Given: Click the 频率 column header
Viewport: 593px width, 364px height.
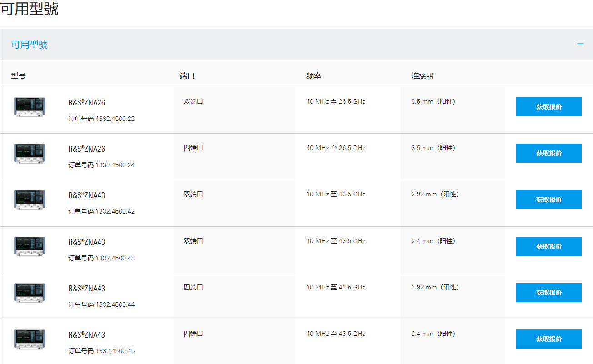Looking at the screenshot, I should (314, 76).
